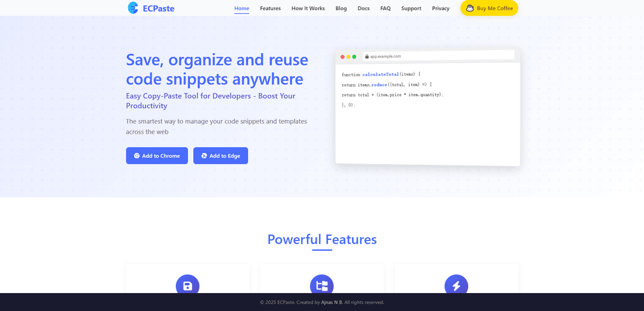
Task: Open the Features nav link
Action: click(270, 8)
